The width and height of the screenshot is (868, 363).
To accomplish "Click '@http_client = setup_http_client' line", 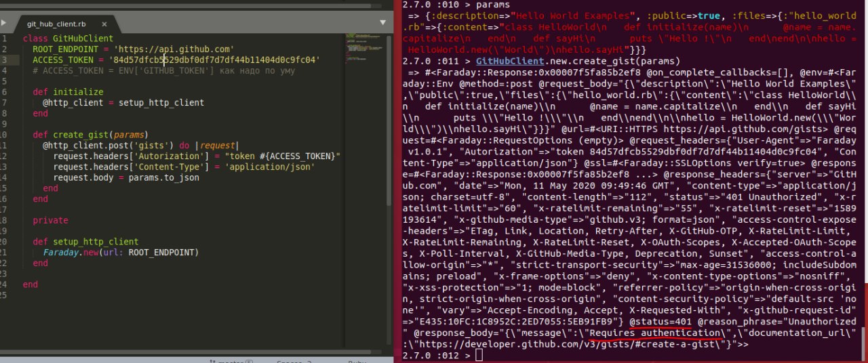I will 123,103.
